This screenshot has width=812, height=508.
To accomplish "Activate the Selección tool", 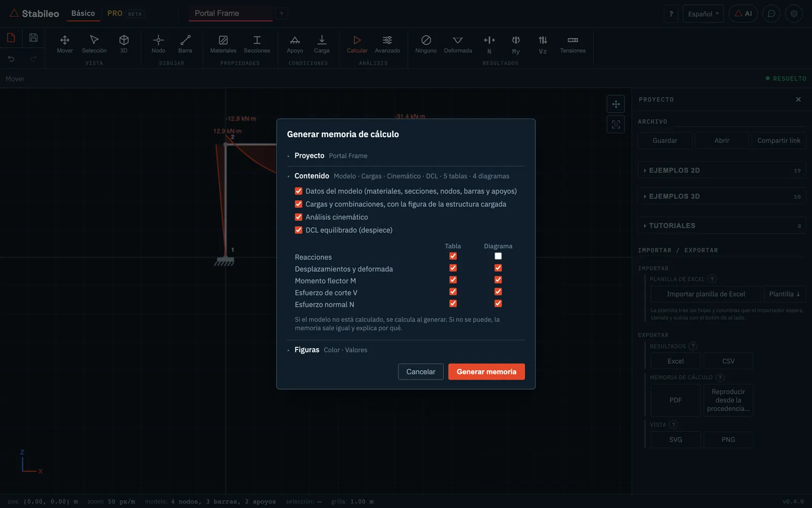I will tap(94, 44).
